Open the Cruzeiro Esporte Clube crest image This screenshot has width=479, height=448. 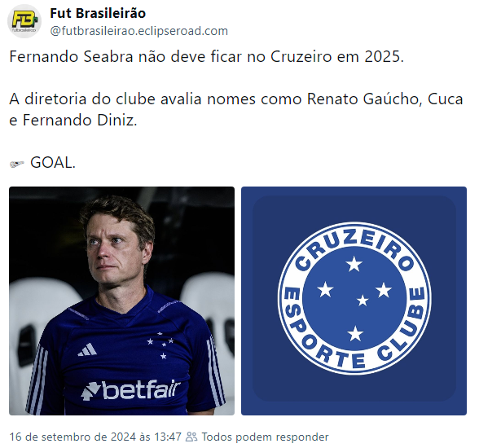tap(354, 301)
